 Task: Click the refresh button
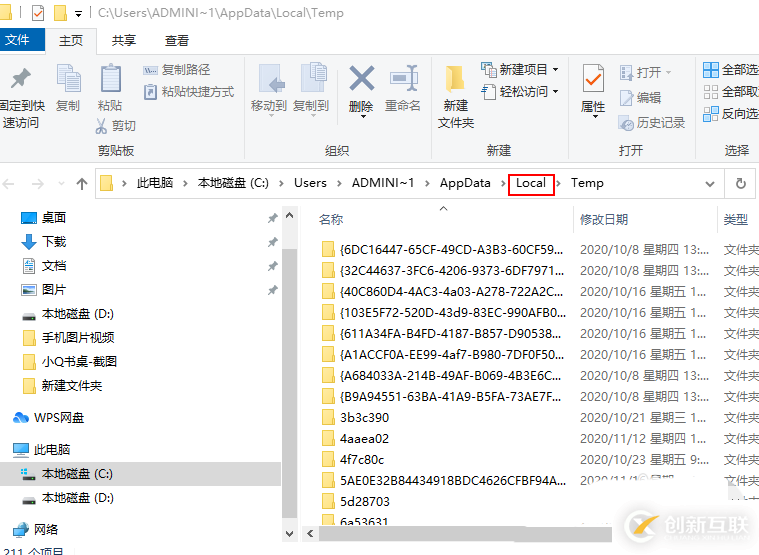coord(741,184)
